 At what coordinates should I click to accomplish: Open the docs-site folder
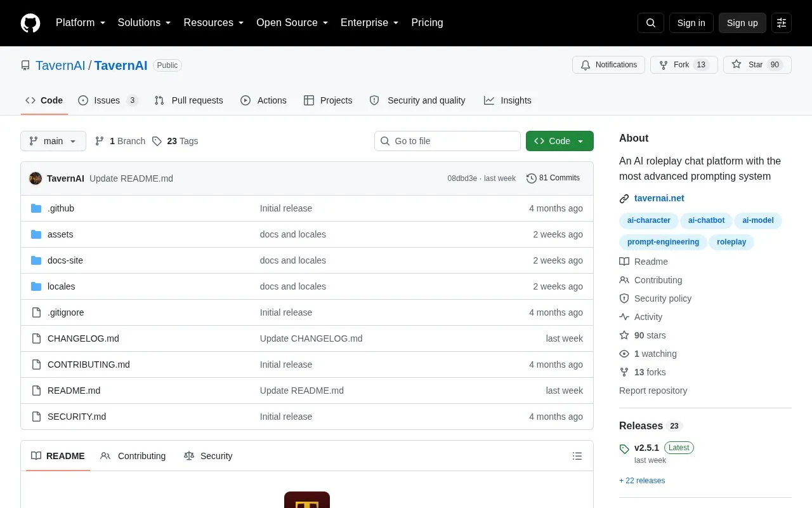(65, 260)
